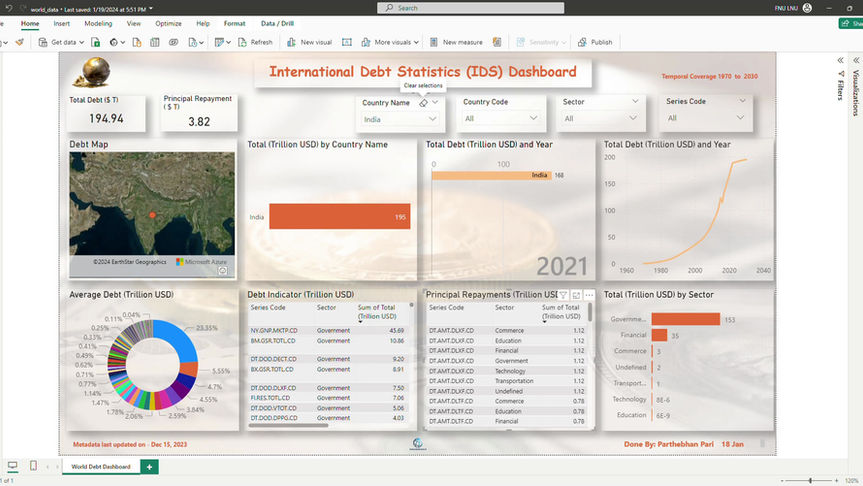Click the Enter data table icon

point(155,42)
